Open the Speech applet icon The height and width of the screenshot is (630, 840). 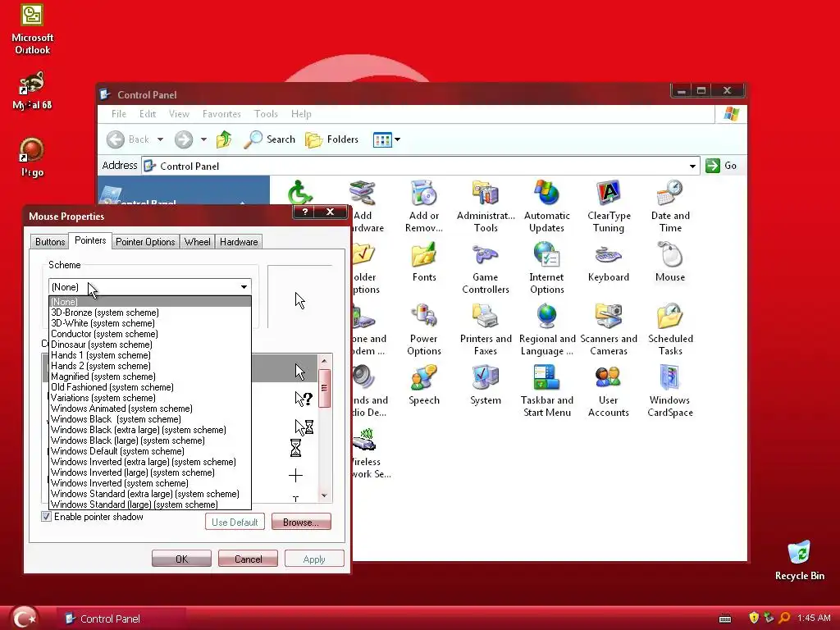click(x=424, y=386)
